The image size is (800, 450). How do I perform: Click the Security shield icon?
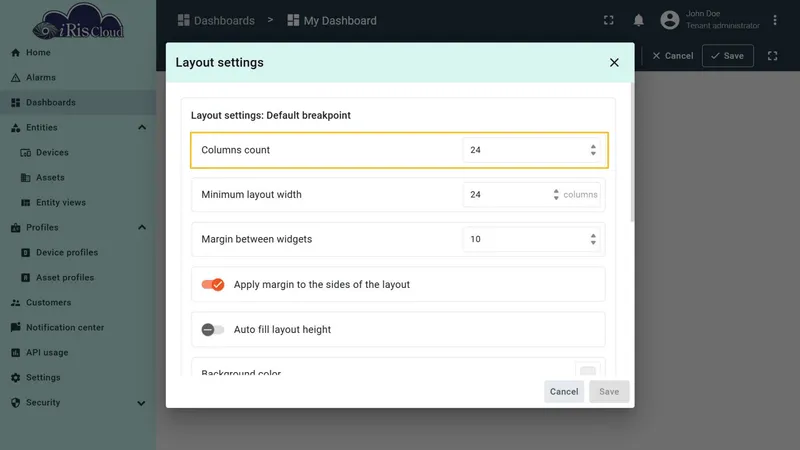(x=15, y=403)
